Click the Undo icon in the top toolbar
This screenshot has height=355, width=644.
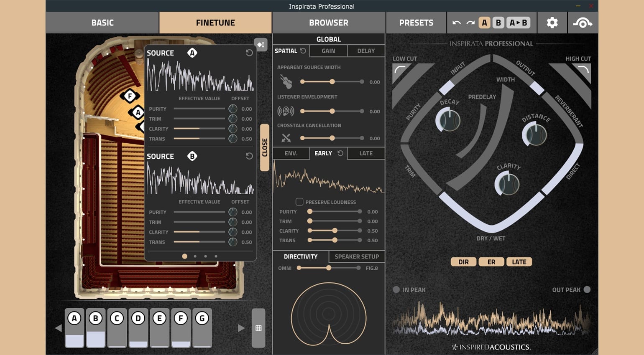pyautogui.click(x=457, y=23)
